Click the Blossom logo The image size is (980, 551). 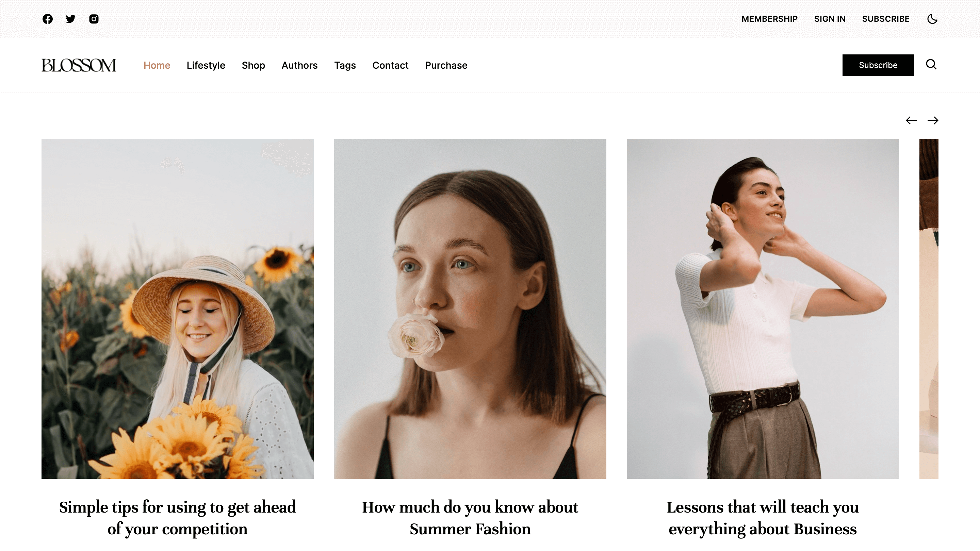coord(79,65)
